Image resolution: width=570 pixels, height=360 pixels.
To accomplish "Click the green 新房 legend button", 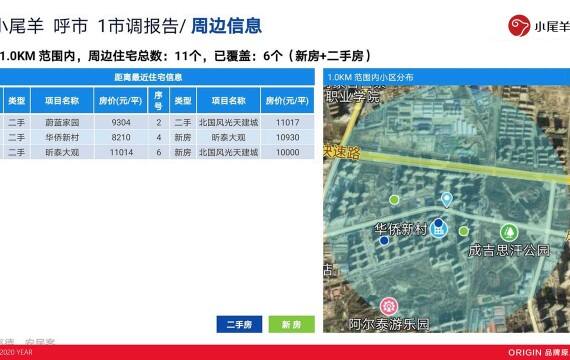I will click(292, 324).
